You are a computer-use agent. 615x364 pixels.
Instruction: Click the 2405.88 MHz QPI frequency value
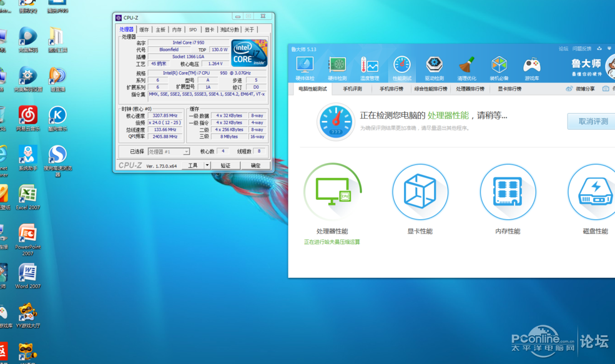point(165,137)
